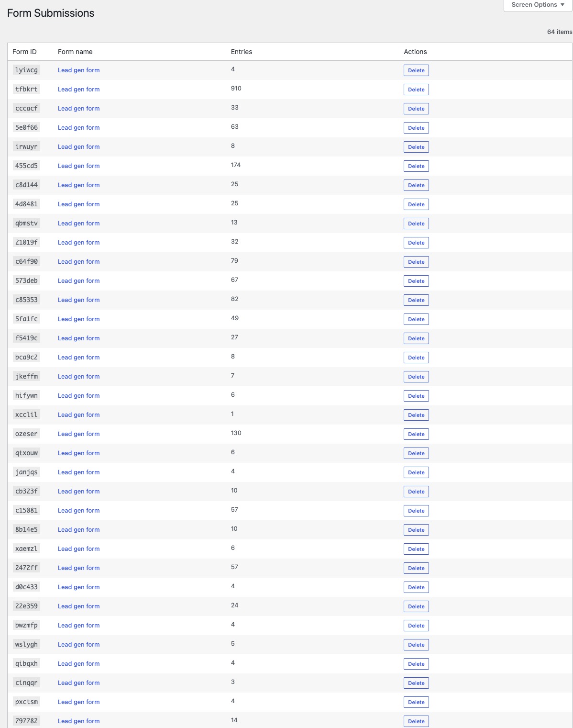Screen dimensions: 573x728
Task: Delete the 22e359 form row
Action: point(416,606)
